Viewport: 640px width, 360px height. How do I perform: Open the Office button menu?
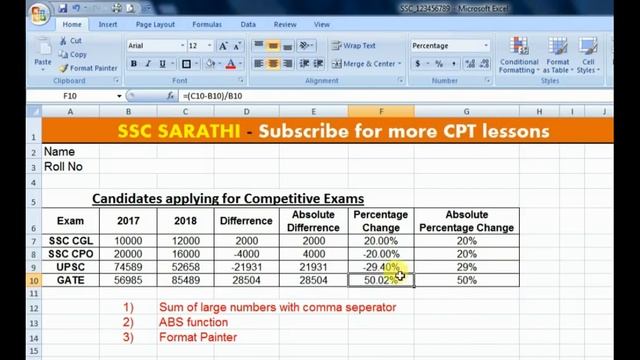(x=39, y=14)
